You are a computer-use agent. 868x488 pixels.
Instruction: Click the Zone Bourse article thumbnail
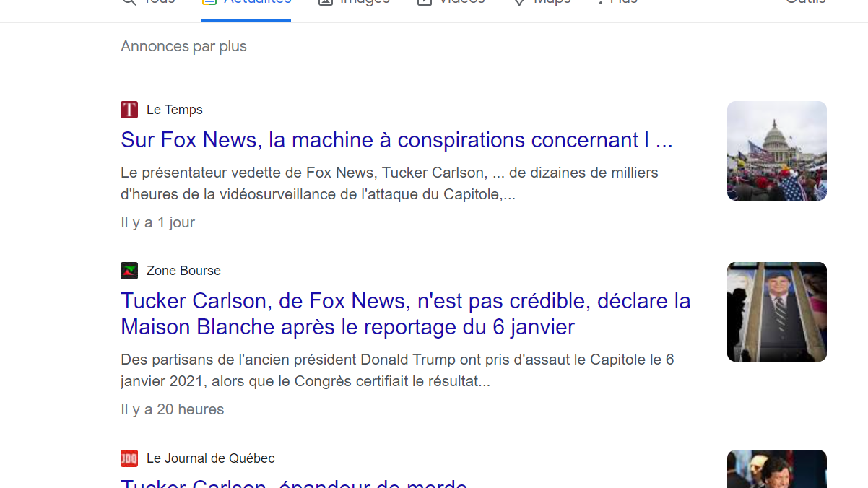coord(777,312)
